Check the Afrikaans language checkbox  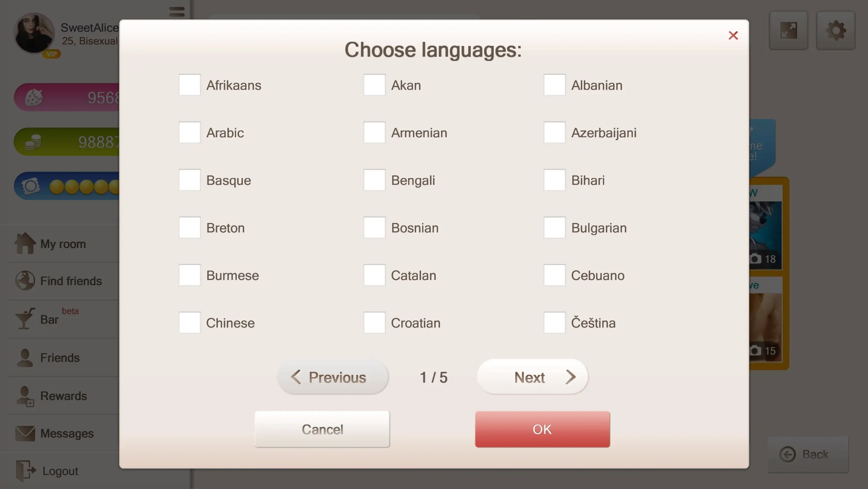coord(189,85)
